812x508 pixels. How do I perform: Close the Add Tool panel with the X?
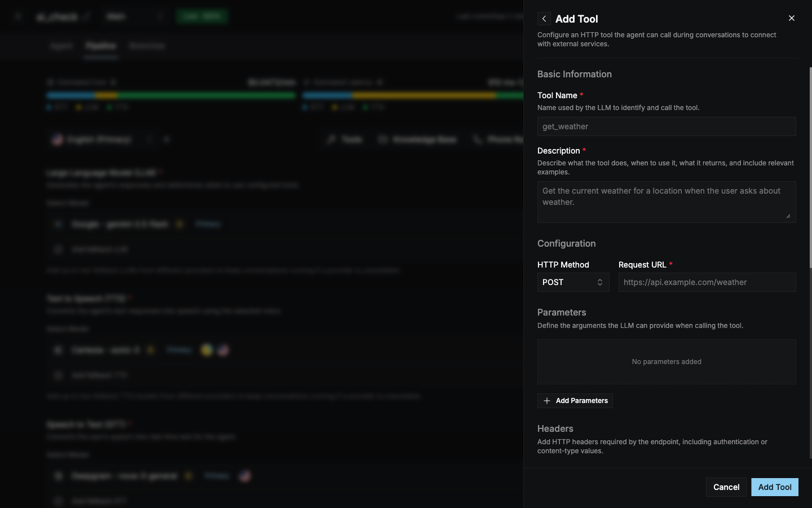pos(792,18)
